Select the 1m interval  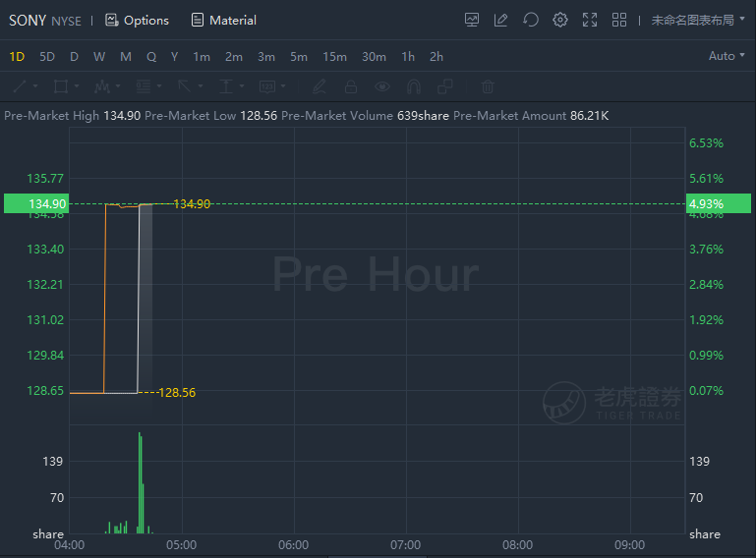(202, 57)
